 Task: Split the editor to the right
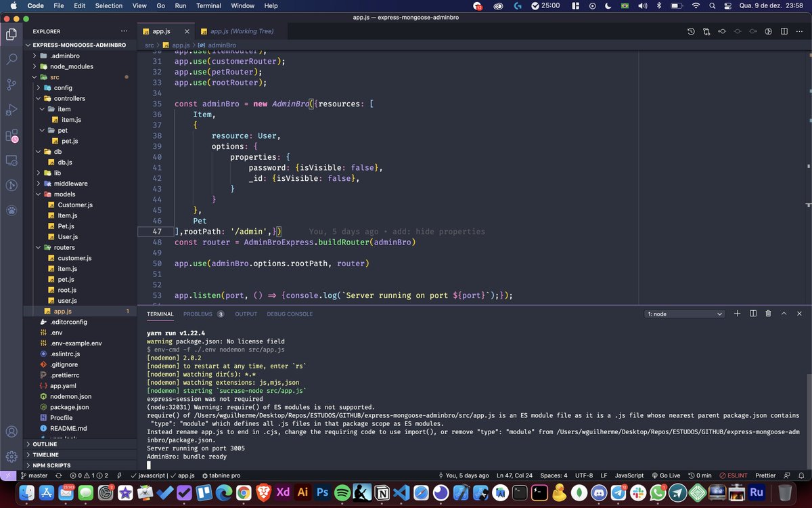784,31
